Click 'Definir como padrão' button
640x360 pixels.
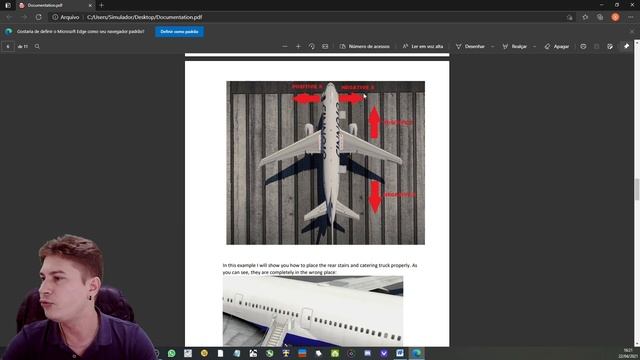click(x=179, y=31)
